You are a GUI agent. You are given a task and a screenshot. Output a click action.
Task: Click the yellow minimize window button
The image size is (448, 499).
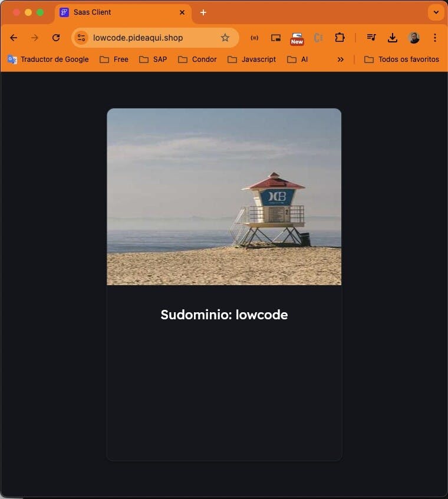point(28,12)
